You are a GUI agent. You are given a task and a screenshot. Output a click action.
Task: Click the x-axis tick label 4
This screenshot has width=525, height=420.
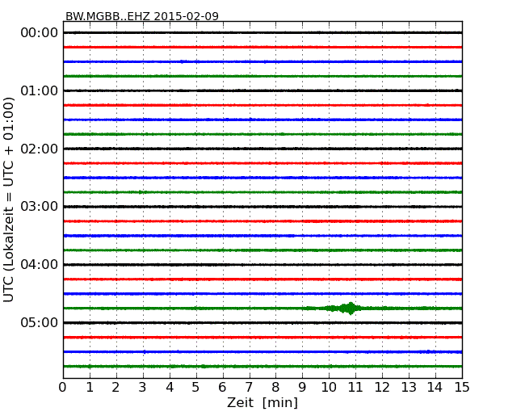pyautogui.click(x=170, y=388)
